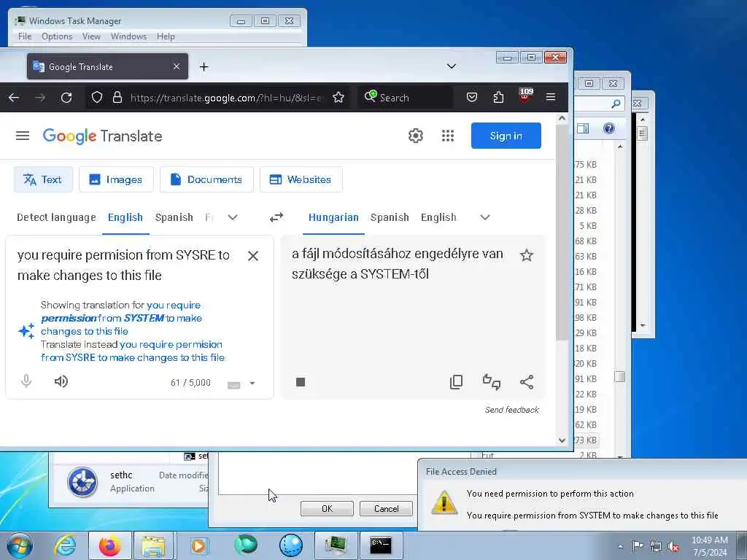Save page to Pocket
The image size is (747, 560).
tap(472, 98)
